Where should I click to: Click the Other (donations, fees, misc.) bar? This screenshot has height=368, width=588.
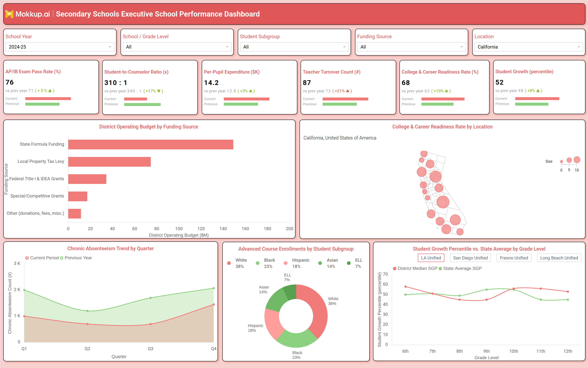pos(75,214)
